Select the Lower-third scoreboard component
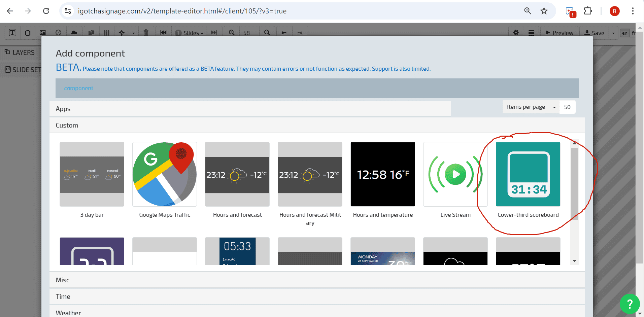Screen dimensions: 644x317 pos(528,174)
